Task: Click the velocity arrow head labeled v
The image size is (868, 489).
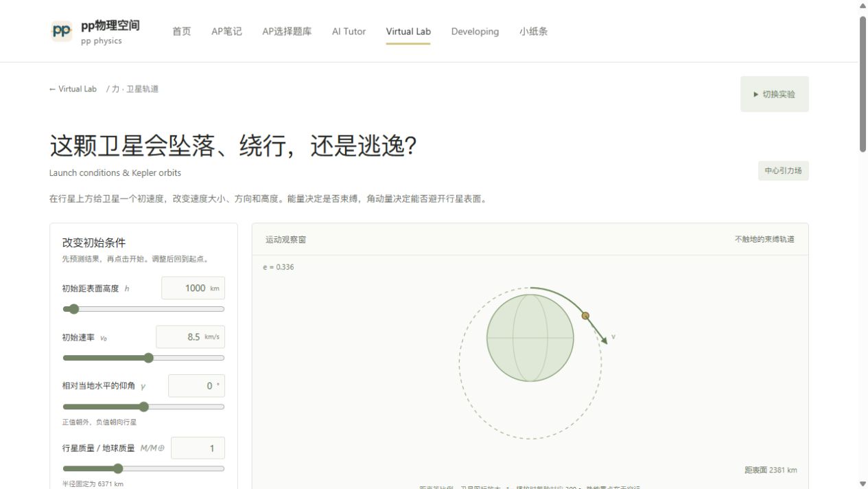Action: [603, 340]
